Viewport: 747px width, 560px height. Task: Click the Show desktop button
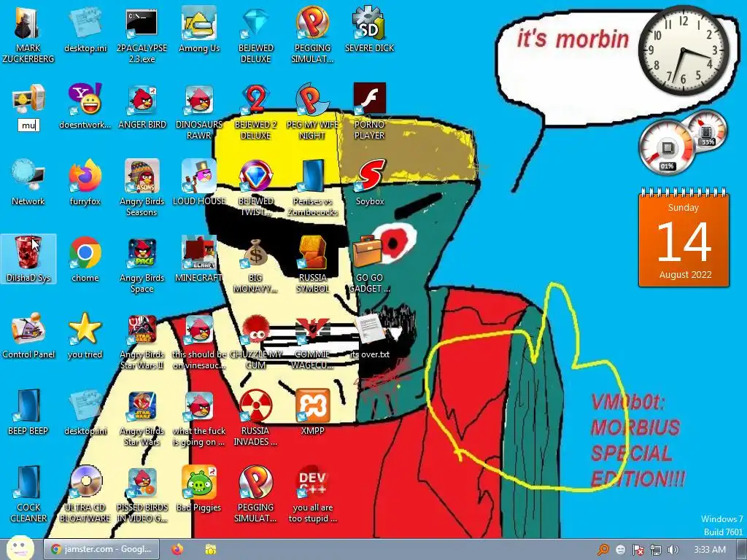(741, 550)
